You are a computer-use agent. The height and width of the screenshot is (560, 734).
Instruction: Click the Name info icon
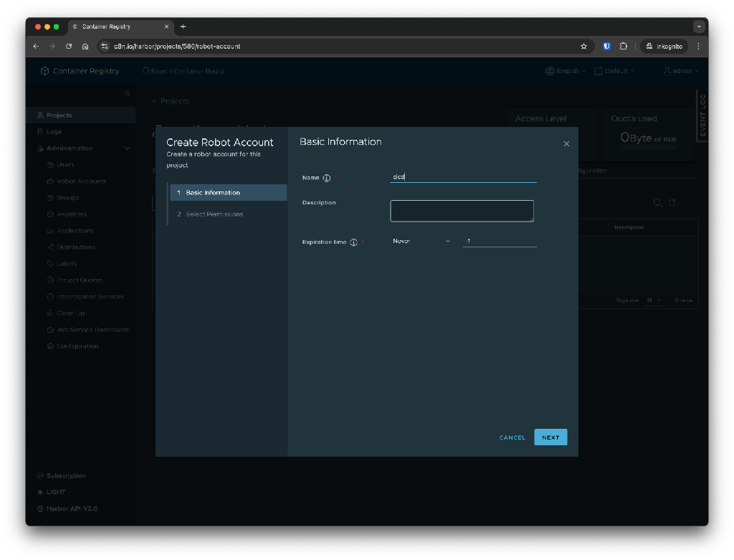[x=327, y=178]
